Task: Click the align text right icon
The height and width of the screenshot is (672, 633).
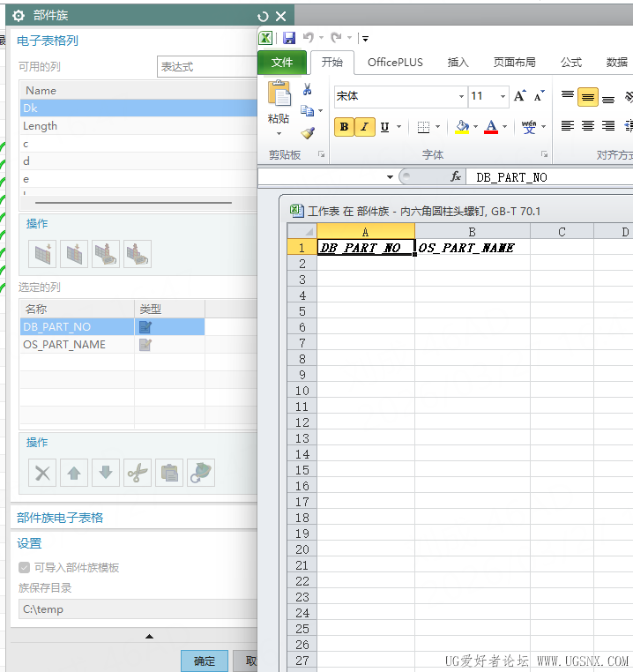Action: pos(608,125)
